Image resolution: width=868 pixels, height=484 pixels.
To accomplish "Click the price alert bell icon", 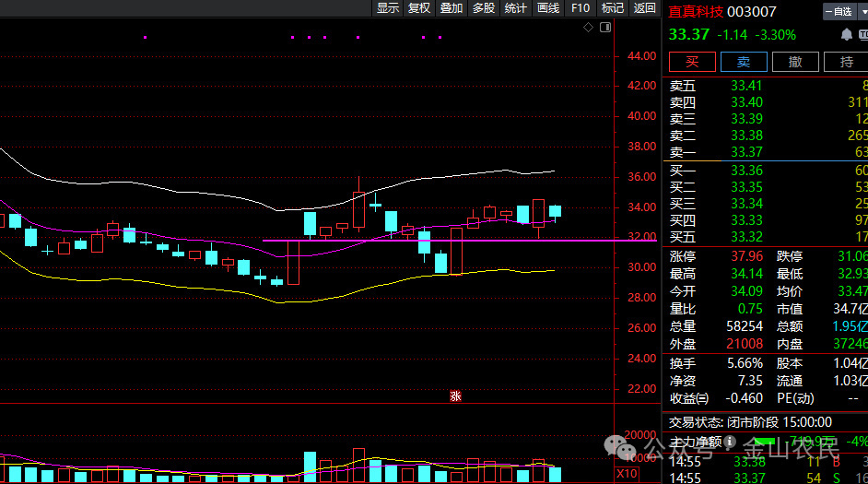I will tap(846, 35).
